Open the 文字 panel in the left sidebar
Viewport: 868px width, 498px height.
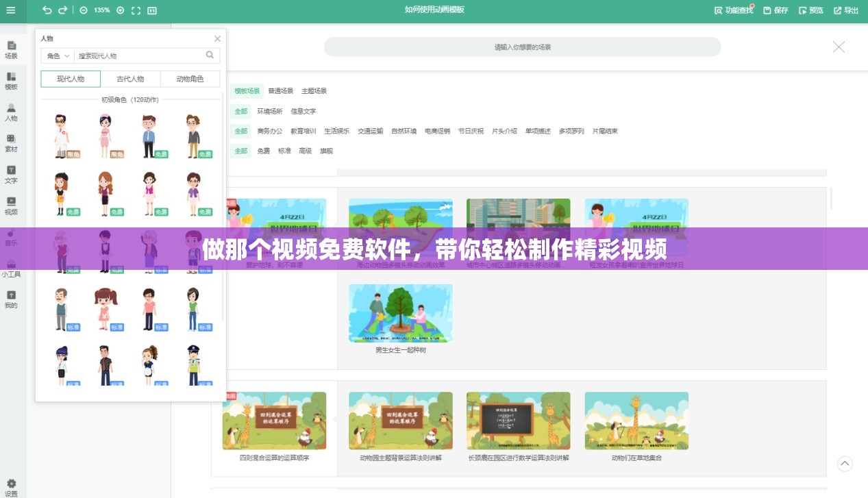(x=11, y=174)
